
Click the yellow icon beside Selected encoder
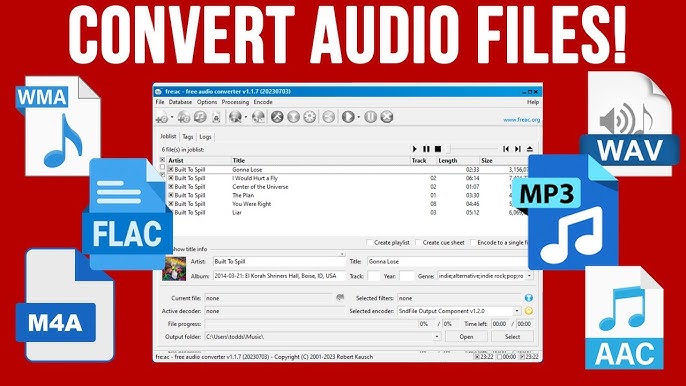[528, 311]
